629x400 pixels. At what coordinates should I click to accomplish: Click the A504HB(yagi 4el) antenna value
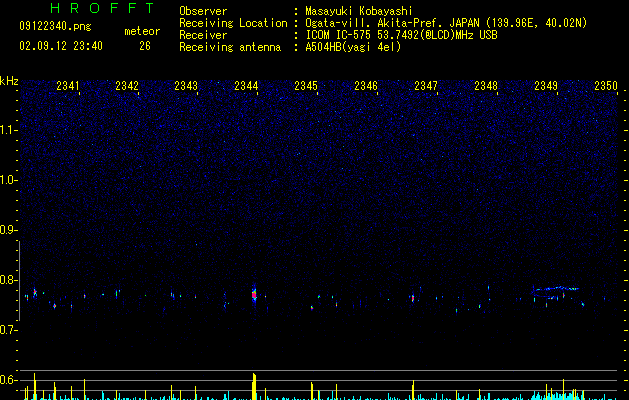[x=353, y=47]
